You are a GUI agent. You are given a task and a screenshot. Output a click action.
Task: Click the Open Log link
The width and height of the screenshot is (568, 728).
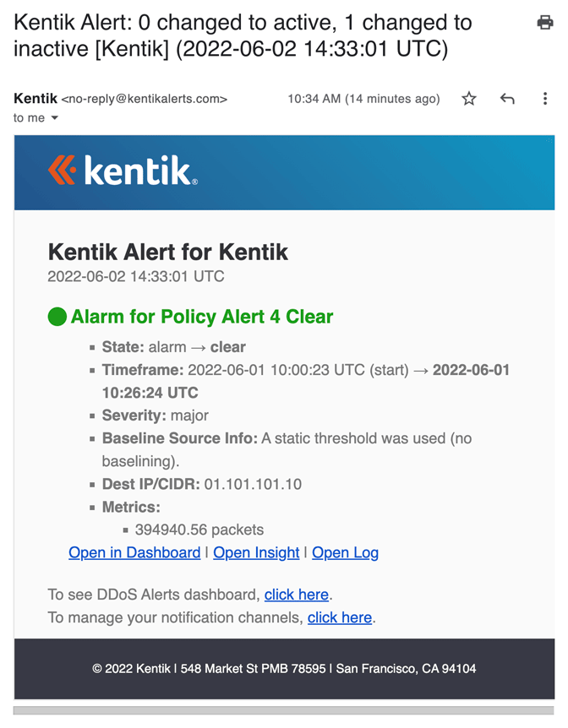tap(345, 552)
